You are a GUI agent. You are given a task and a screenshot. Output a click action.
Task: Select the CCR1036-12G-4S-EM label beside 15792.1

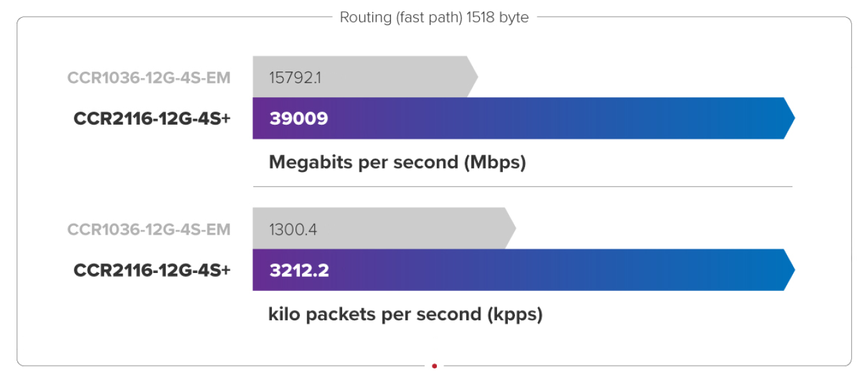coord(148,78)
